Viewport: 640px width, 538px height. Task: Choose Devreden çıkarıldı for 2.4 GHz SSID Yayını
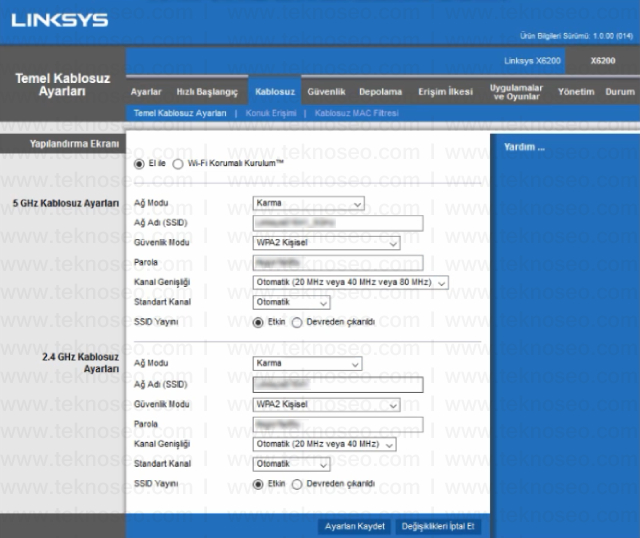pyautogui.click(x=297, y=484)
